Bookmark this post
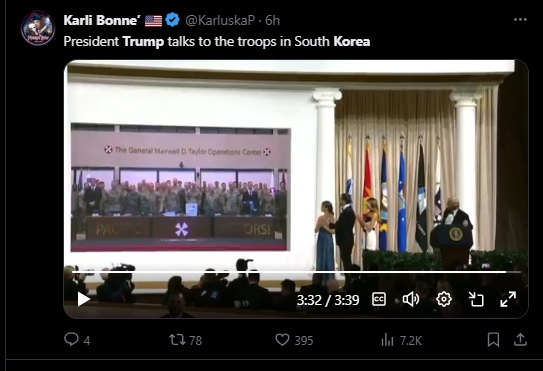The height and width of the screenshot is (371, 543). pos(493,340)
